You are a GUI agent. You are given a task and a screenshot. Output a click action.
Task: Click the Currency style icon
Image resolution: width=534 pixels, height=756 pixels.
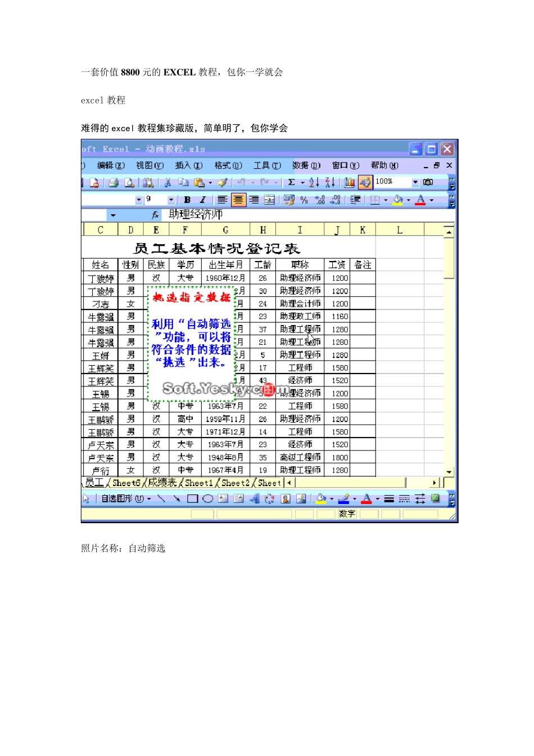pyautogui.click(x=289, y=200)
